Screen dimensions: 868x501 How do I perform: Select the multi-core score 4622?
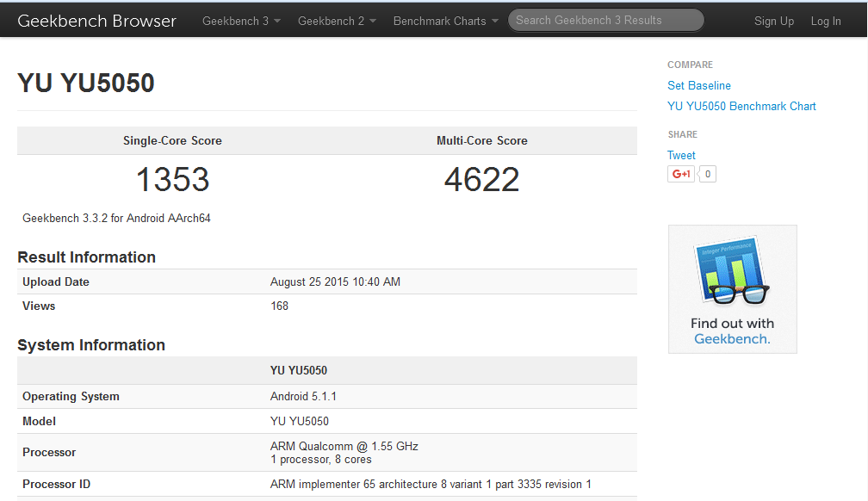(x=481, y=180)
